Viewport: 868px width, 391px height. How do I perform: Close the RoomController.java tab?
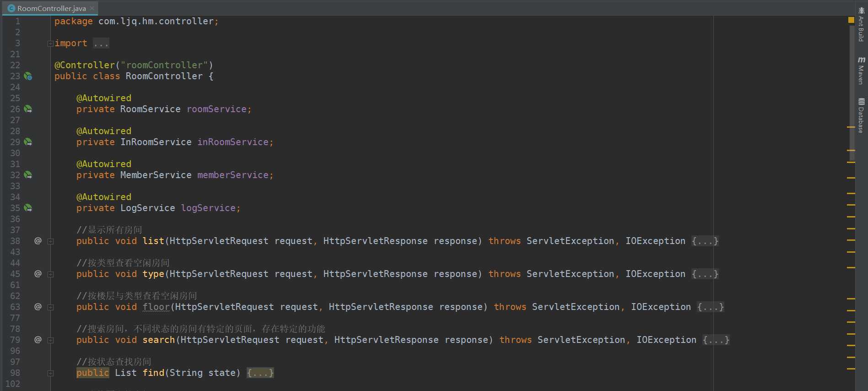pyautogui.click(x=92, y=8)
